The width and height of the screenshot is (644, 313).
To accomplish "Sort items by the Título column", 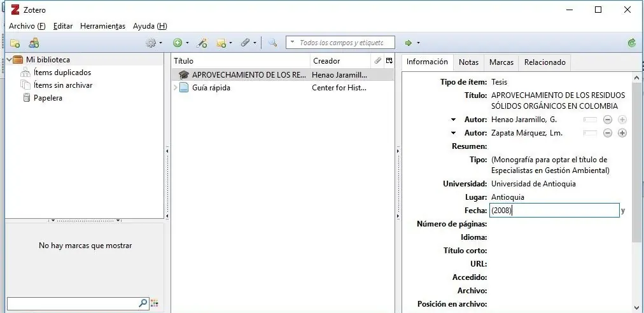I will pyautogui.click(x=241, y=61).
